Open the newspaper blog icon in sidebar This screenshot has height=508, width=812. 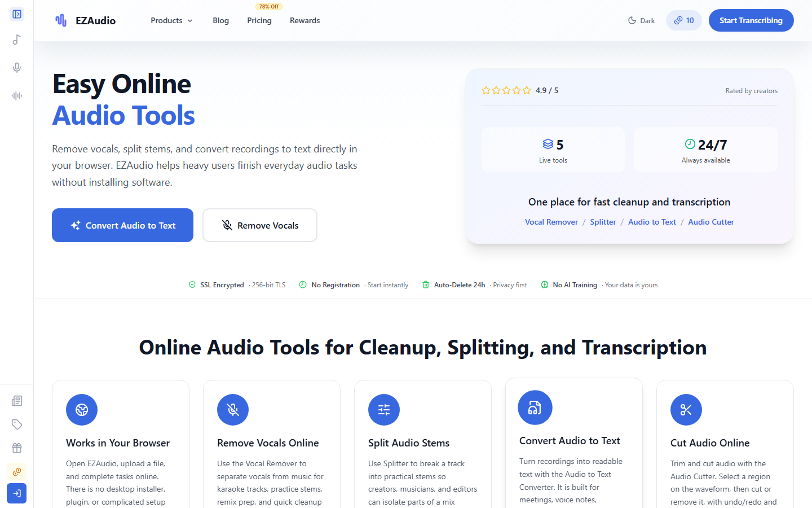coord(17,401)
